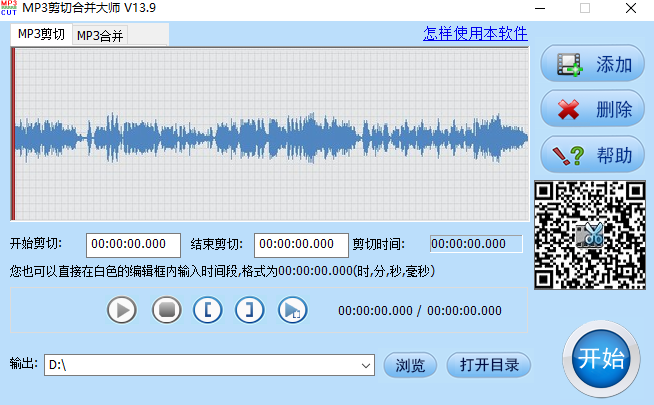Set cut end with right bracket icon

[x=249, y=310]
